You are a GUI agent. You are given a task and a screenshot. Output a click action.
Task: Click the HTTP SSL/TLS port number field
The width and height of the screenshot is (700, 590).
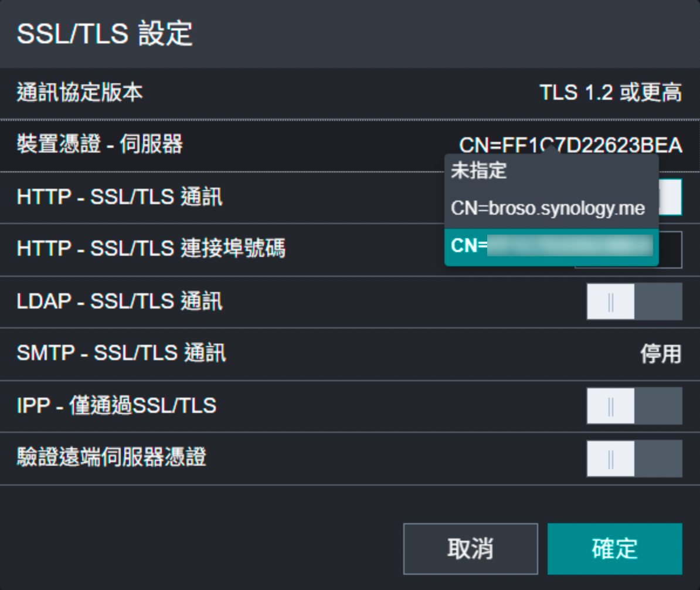click(671, 250)
